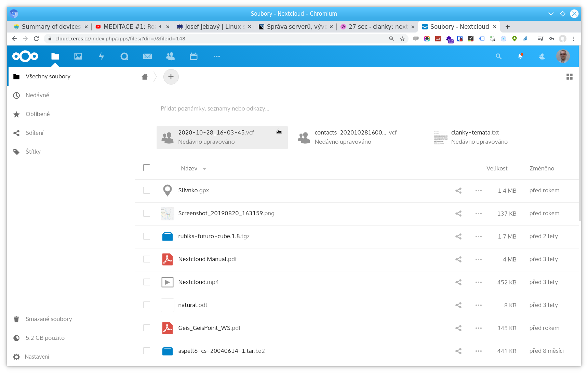This screenshot has width=588, height=373.
Task: Select checkbox for Screenshot_20190820_163159.png
Action: click(x=147, y=213)
